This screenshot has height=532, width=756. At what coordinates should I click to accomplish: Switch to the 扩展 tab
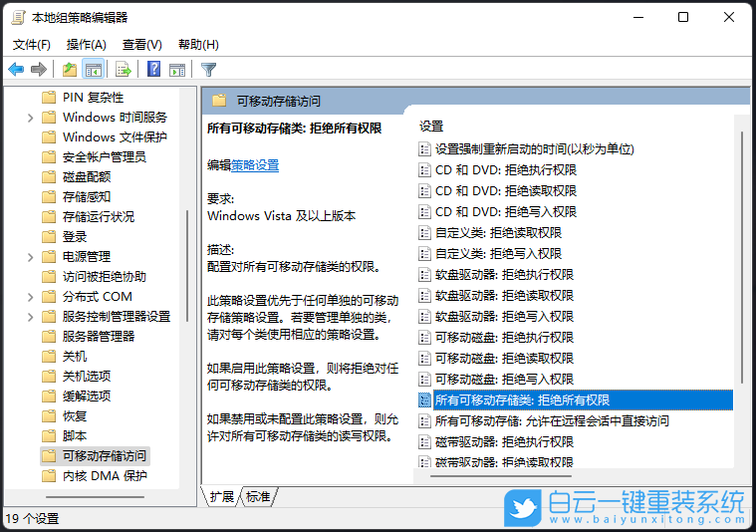click(x=222, y=497)
